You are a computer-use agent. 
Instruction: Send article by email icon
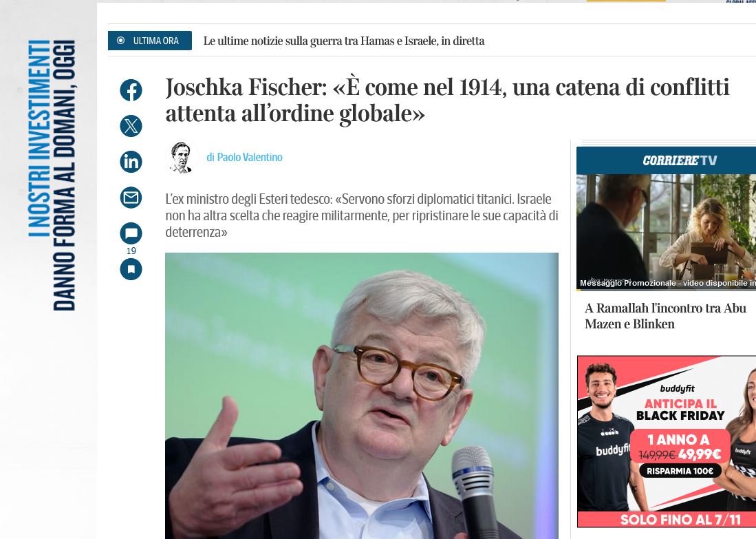click(x=131, y=198)
